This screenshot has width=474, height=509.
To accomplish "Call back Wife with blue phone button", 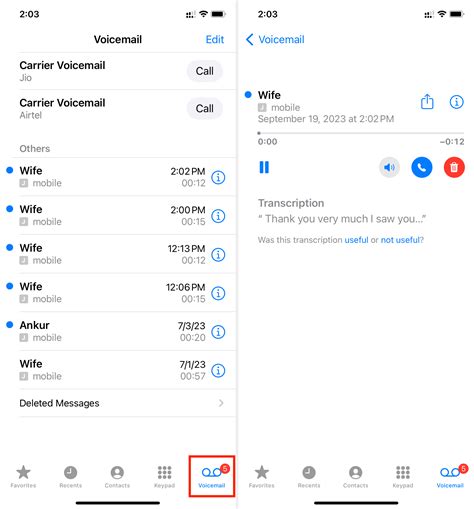I will coord(422,167).
